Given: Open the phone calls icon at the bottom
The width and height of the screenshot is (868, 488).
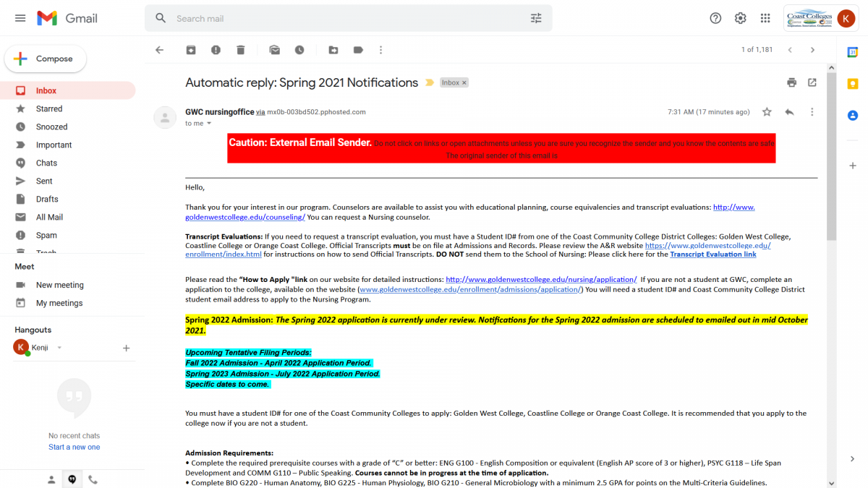Looking at the screenshot, I should pos(93,479).
